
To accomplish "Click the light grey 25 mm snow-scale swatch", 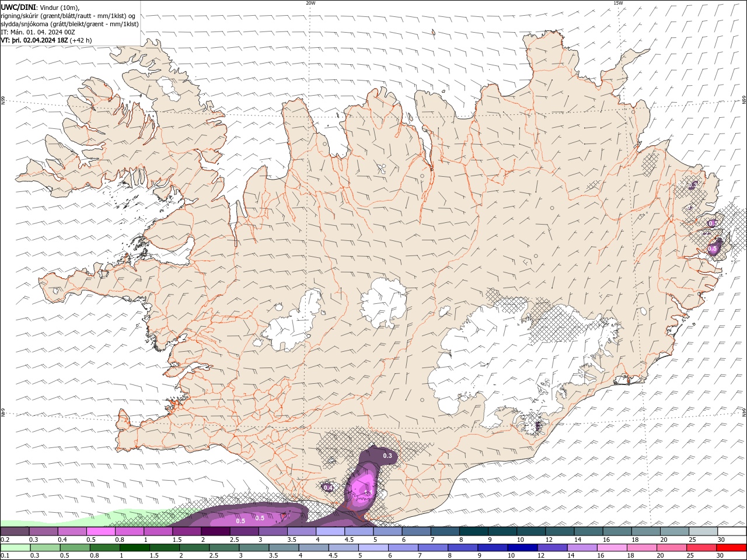I will pos(703,531).
